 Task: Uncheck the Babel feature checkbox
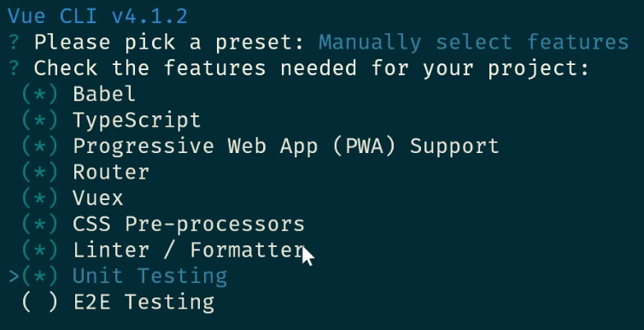click(40, 94)
